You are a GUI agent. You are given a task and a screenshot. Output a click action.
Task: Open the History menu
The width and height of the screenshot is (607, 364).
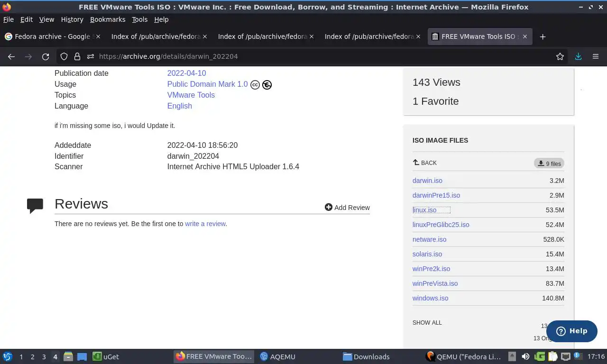point(72,19)
